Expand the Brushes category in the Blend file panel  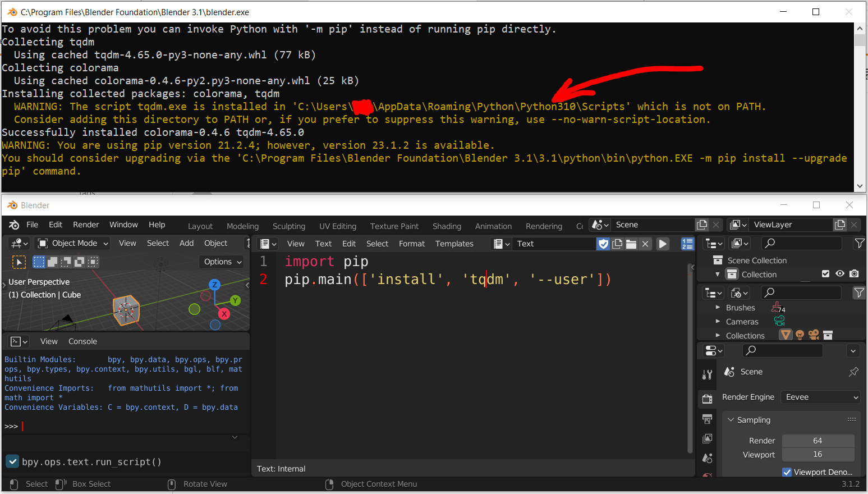pos(719,308)
